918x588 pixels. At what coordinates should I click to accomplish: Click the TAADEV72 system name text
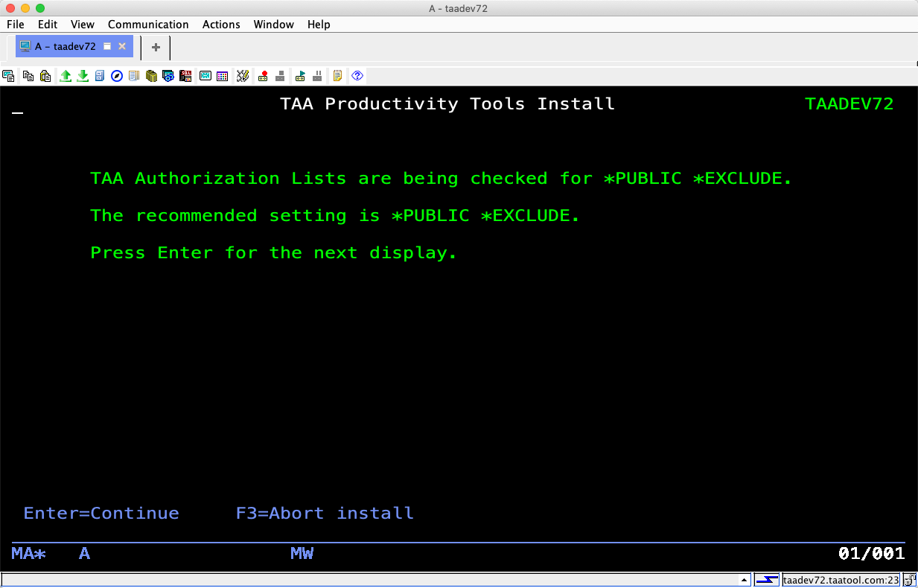(850, 104)
